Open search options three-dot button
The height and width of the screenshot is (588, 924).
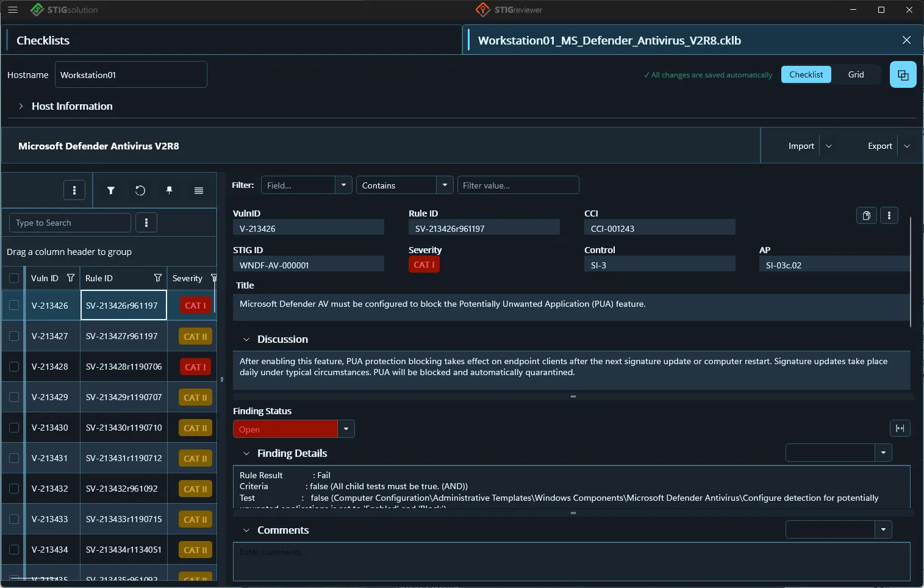tap(146, 223)
